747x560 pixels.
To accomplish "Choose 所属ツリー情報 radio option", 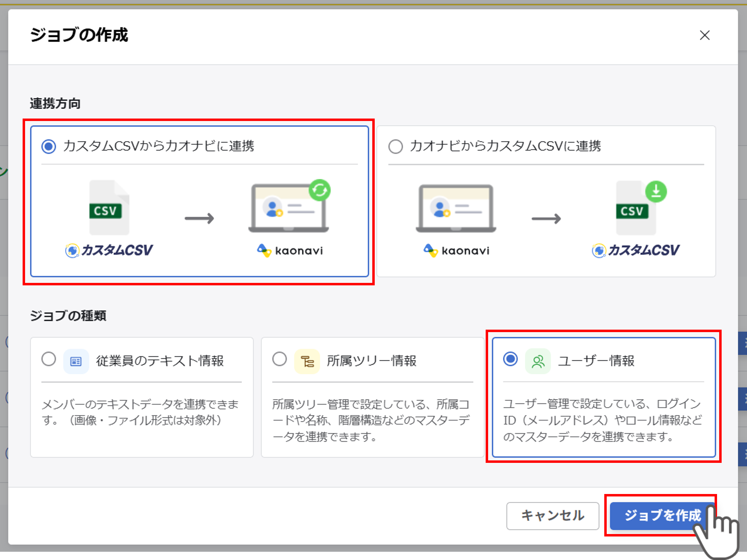I will [x=280, y=359].
